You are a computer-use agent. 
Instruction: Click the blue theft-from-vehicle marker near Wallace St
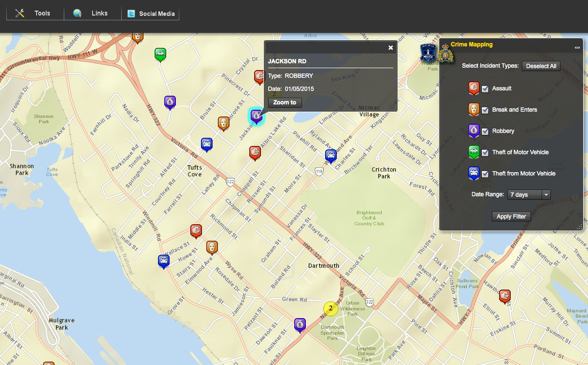click(164, 261)
